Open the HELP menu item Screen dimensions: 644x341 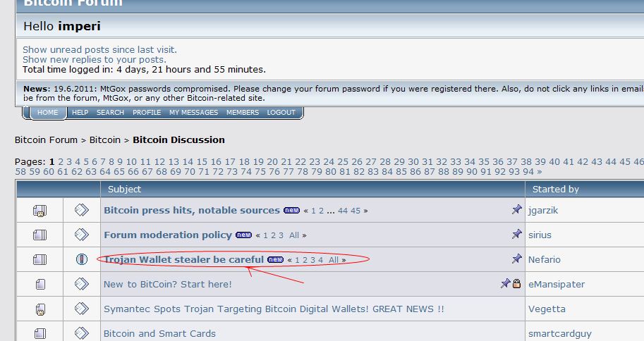[80, 113]
